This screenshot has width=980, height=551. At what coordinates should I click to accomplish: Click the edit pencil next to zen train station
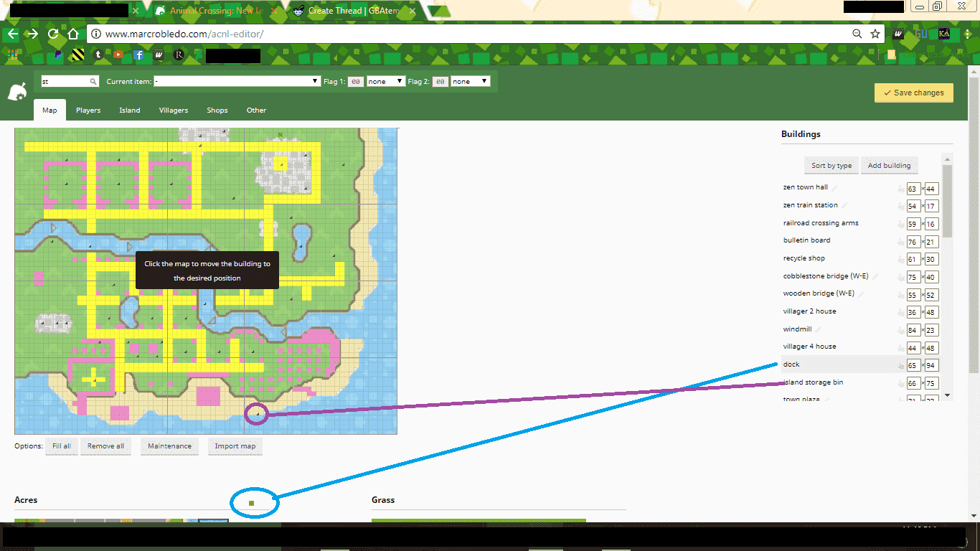844,205
